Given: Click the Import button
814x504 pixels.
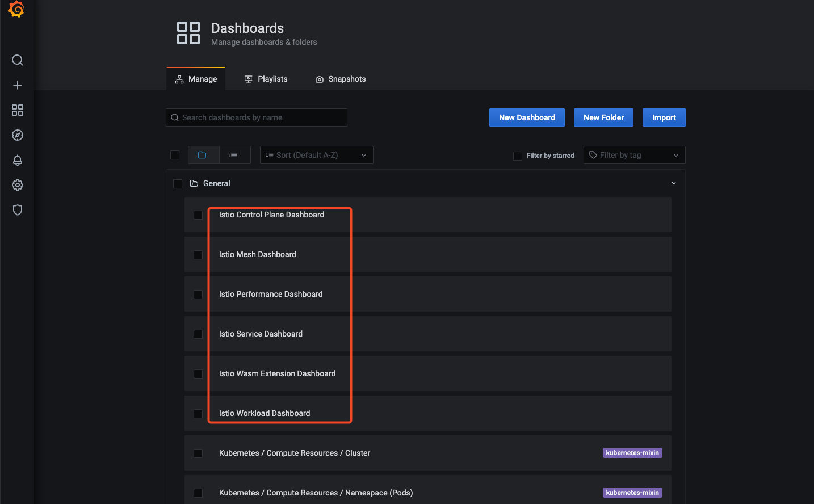Looking at the screenshot, I should 664,117.
